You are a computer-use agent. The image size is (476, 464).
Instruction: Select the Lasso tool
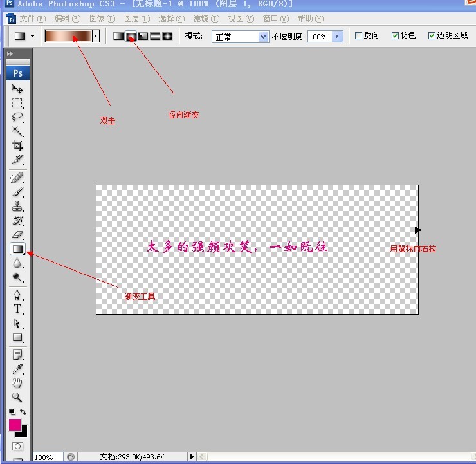point(17,117)
